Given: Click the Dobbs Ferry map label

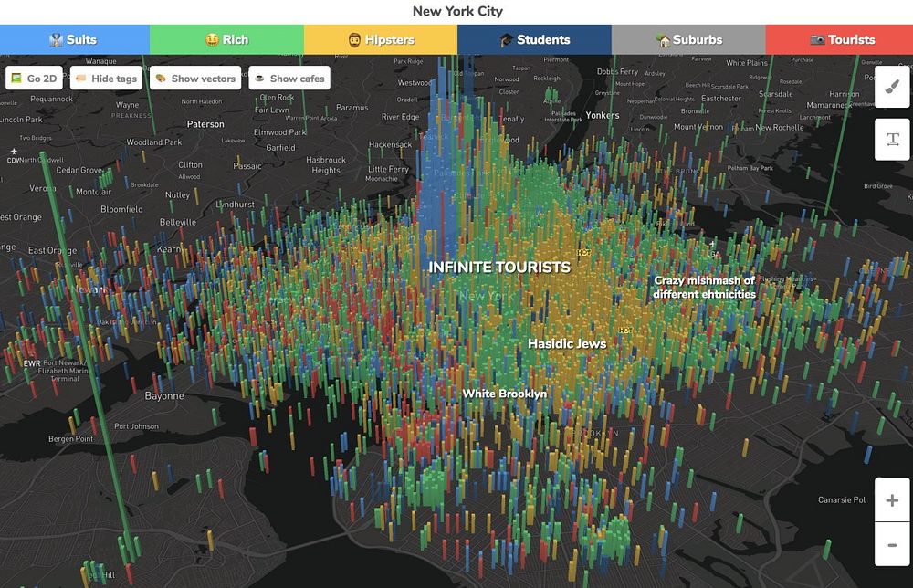Looking at the screenshot, I should point(617,71).
